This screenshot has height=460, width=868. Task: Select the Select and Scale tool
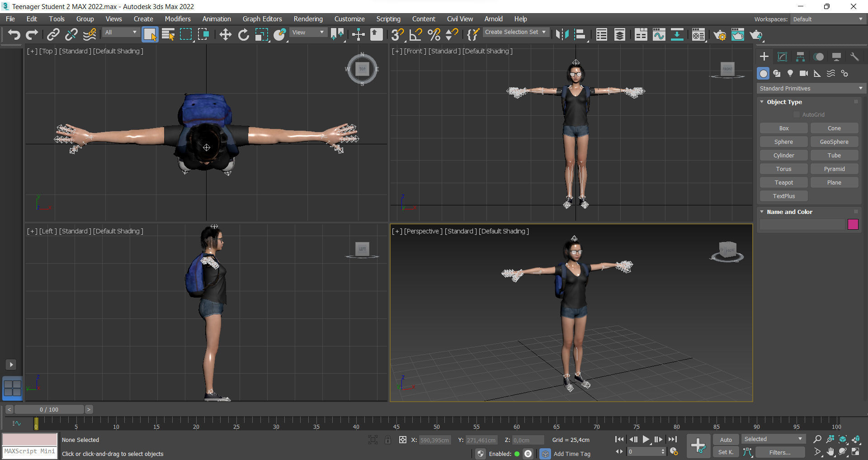pyautogui.click(x=261, y=34)
